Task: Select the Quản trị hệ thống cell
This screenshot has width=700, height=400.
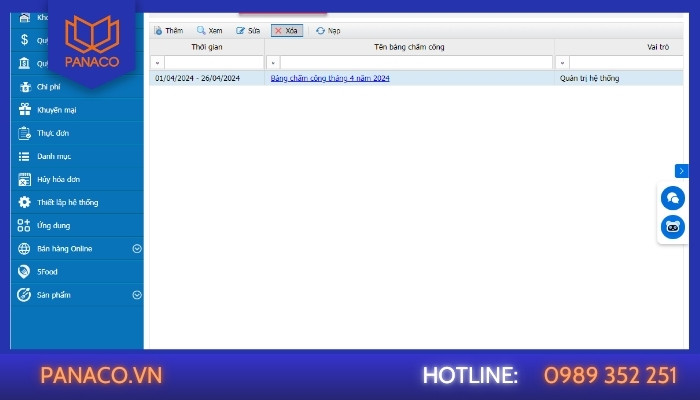Action: pyautogui.click(x=619, y=78)
